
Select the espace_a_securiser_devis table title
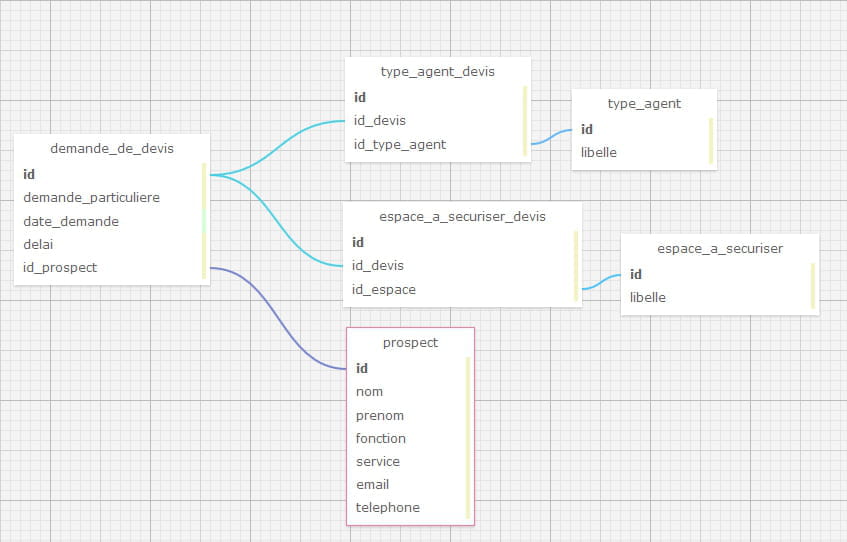(x=462, y=216)
